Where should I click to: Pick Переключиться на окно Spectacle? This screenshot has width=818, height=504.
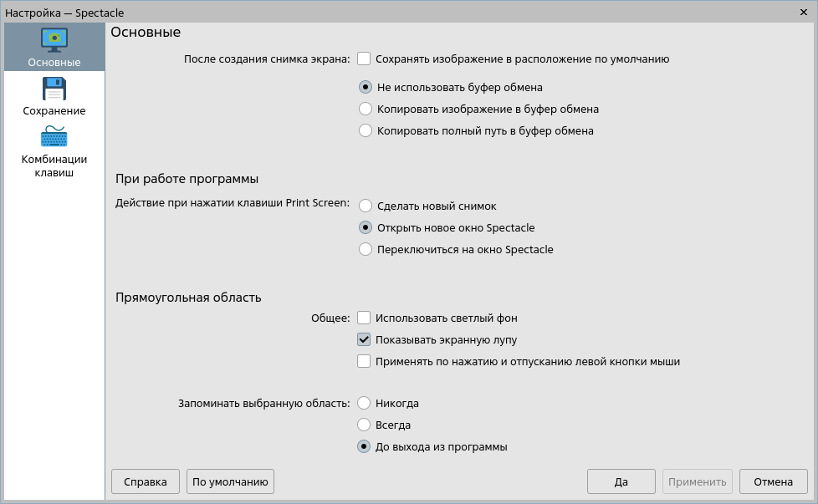click(365, 249)
